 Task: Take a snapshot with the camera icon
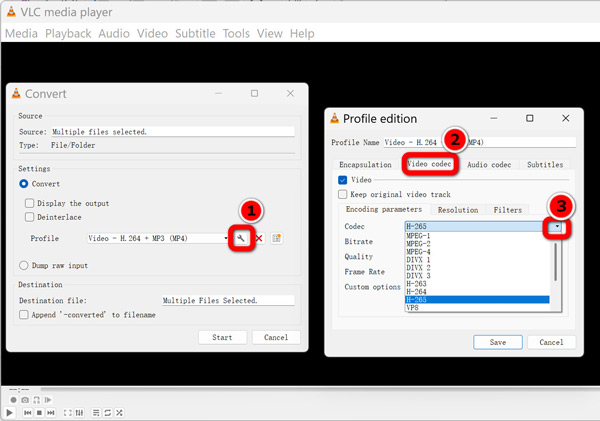click(x=25, y=400)
